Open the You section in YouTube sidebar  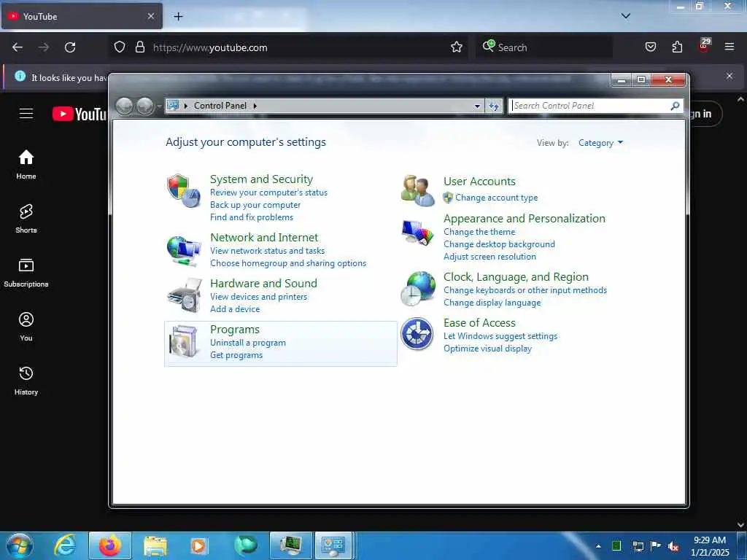pyautogui.click(x=26, y=327)
